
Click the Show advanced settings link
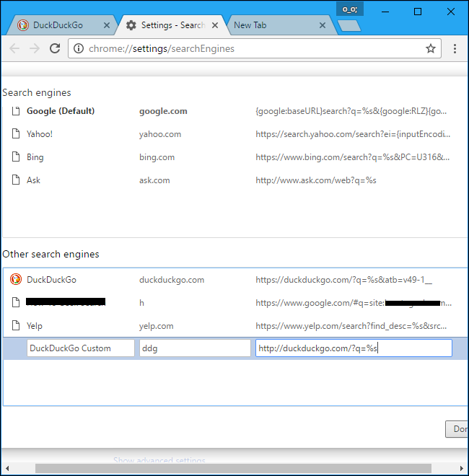pos(159,460)
